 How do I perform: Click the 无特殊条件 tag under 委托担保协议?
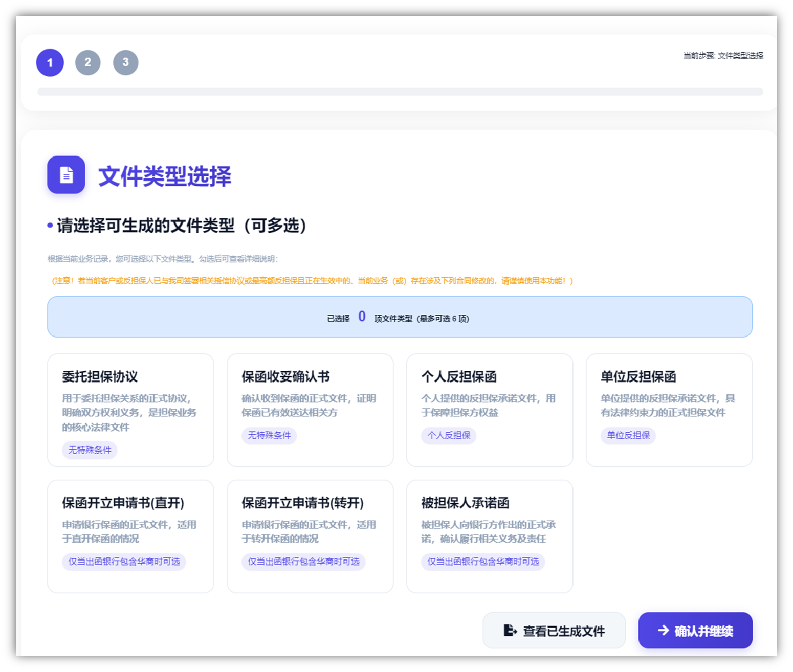point(90,450)
